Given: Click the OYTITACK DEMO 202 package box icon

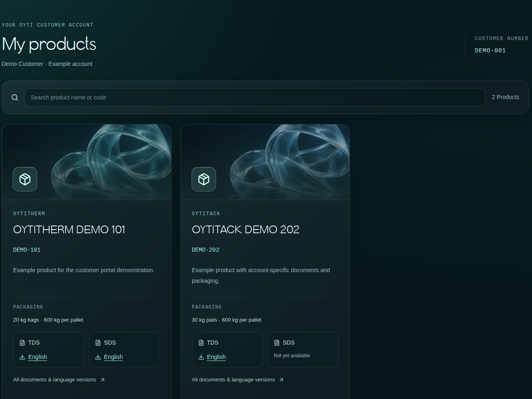Looking at the screenshot, I should 204,179.
